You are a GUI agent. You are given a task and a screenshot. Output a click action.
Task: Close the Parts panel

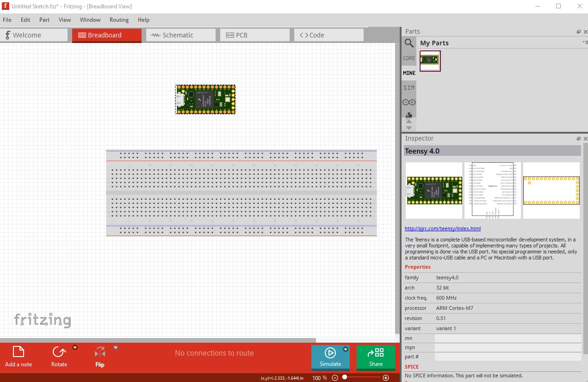pyautogui.click(x=585, y=32)
